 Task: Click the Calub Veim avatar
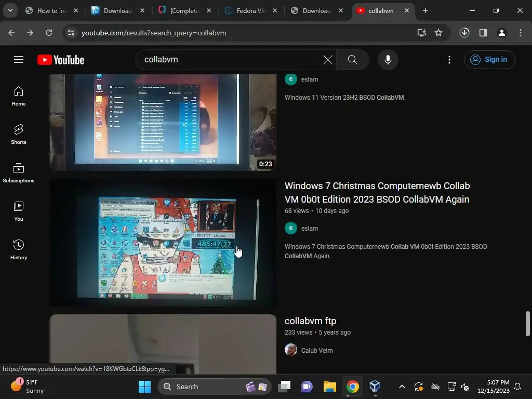[291, 350]
